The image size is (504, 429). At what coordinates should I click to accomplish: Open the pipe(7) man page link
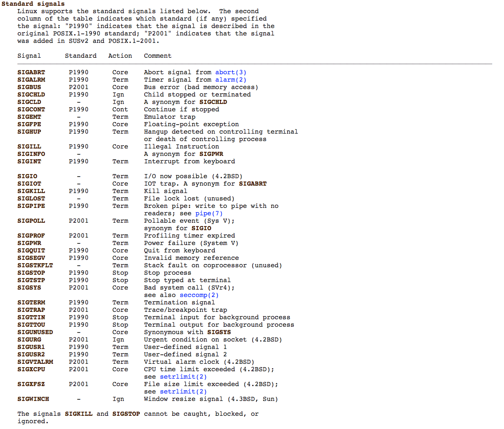[x=209, y=213]
